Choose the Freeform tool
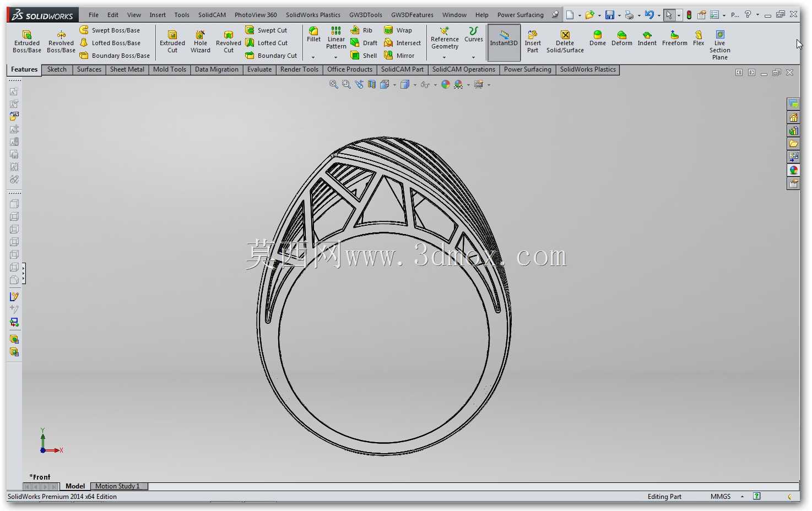Image resolution: width=812 pixels, height=511 pixels. tap(675, 38)
